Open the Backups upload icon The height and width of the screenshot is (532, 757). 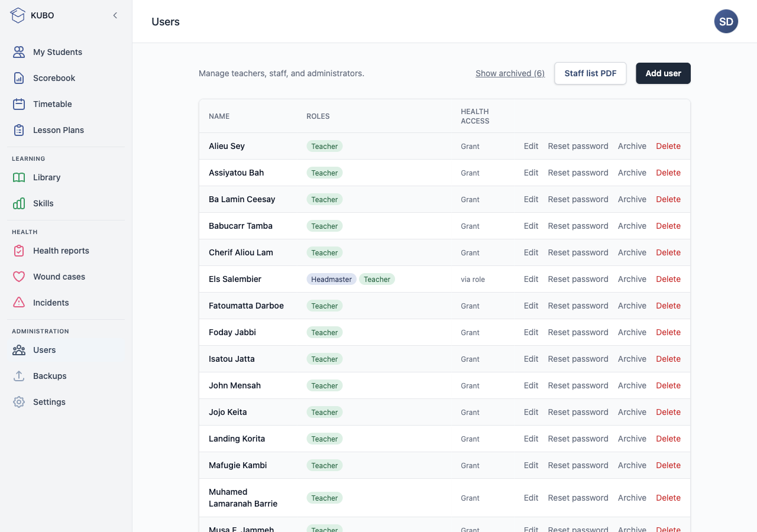pos(19,376)
